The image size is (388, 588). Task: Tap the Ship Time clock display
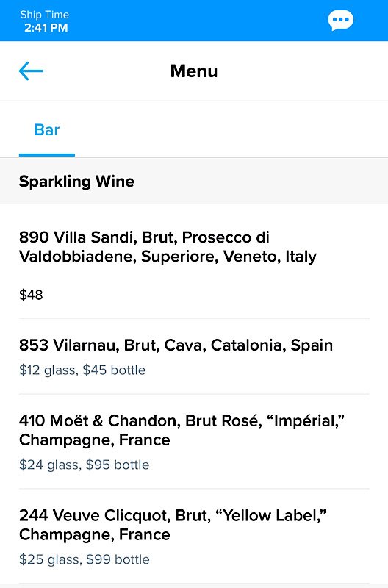pos(45,21)
